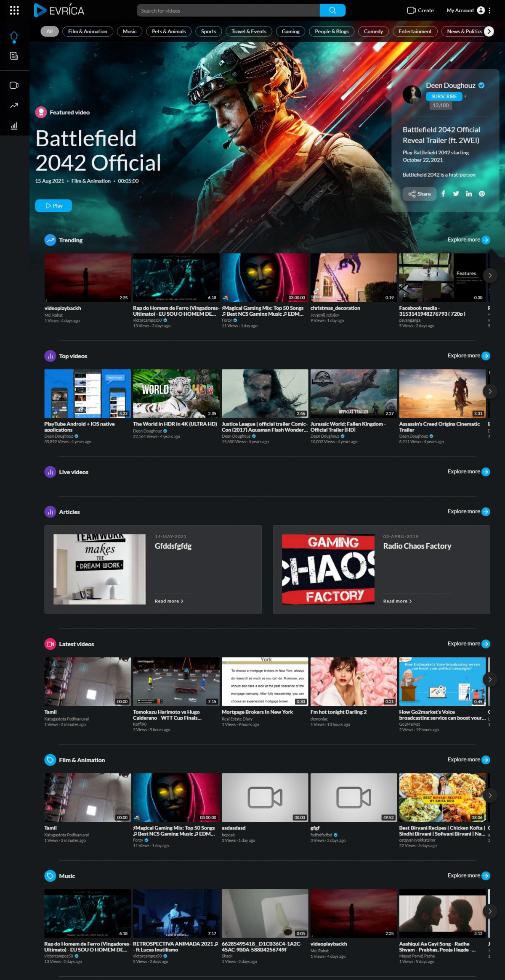Viewport: 505px width, 980px height.
Task: Click the top videos chart sidebar icon
Action: pyautogui.click(x=14, y=126)
